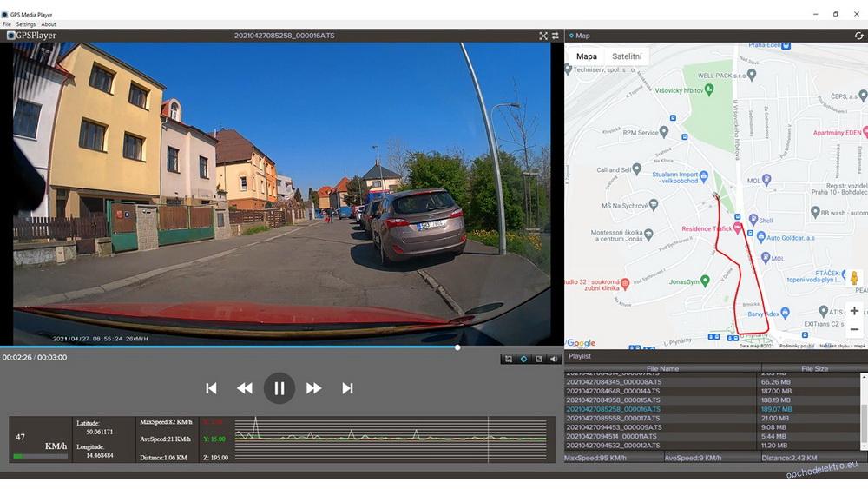This screenshot has height=489, width=868.
Task: Select playlist file 20210427085558_000017A.TS
Action: [613, 418]
